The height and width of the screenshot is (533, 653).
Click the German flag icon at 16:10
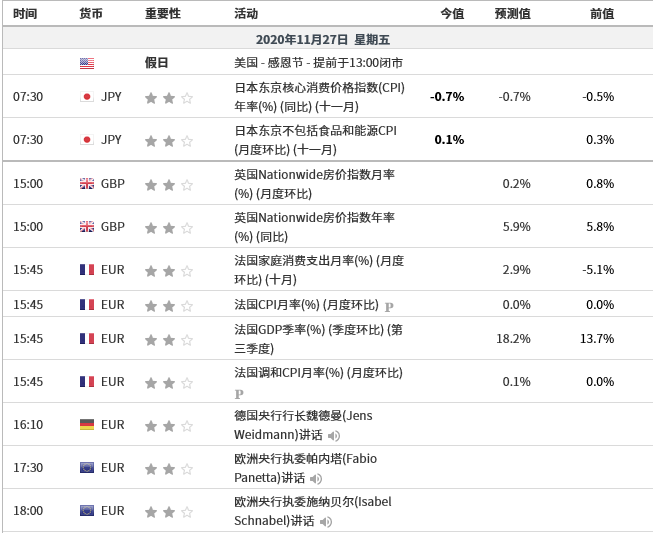click(x=87, y=425)
